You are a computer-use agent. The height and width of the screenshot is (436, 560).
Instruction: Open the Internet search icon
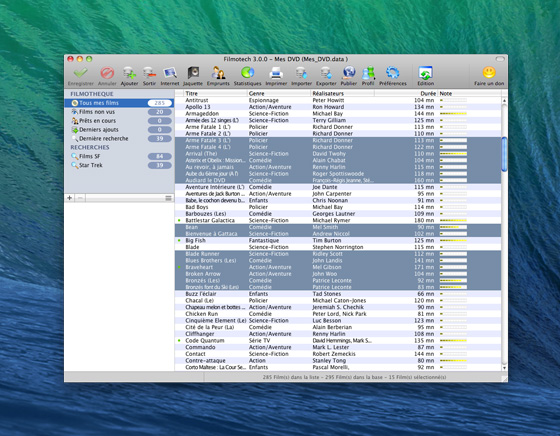(x=170, y=73)
